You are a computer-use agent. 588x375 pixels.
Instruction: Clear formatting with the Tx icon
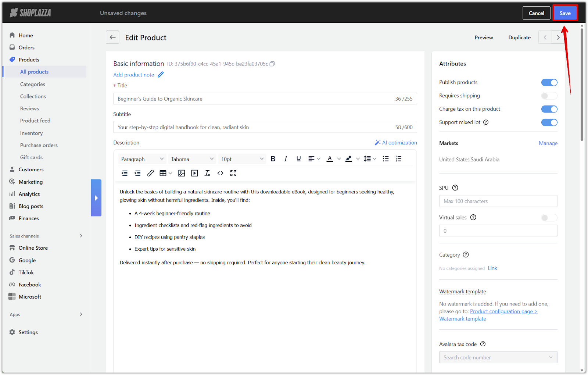(207, 173)
